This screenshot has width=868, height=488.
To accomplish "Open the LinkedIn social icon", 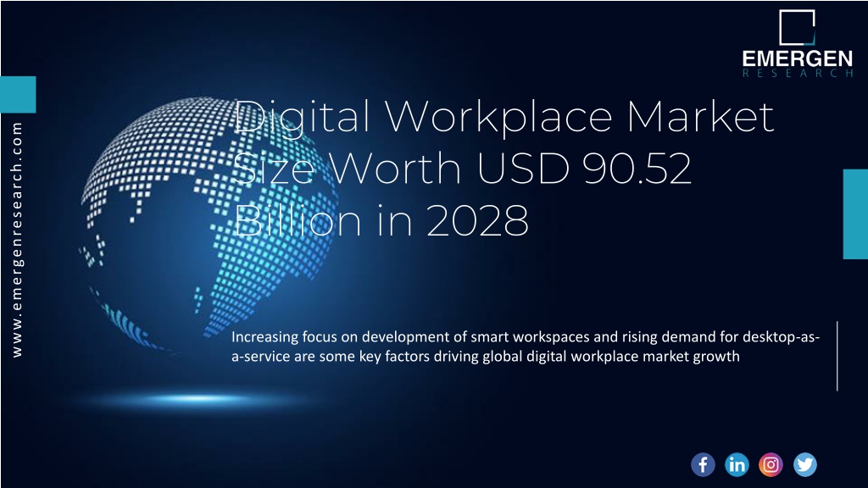I will pos(737,465).
